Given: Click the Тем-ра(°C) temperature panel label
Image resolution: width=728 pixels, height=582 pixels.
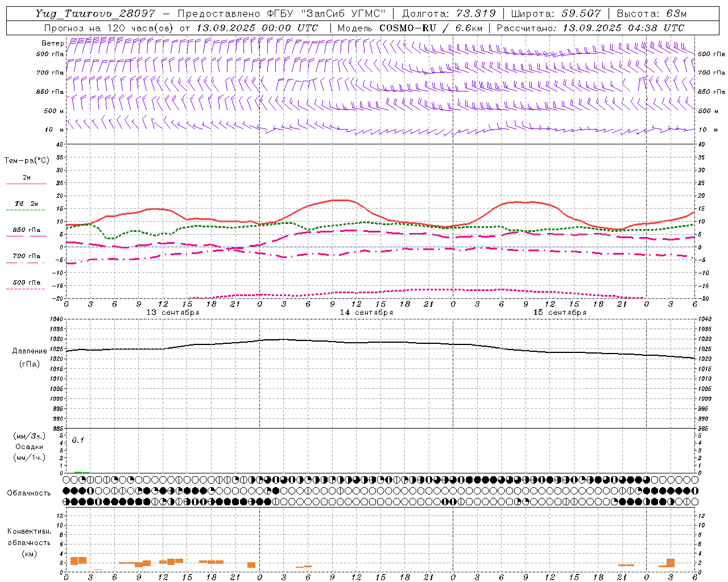Looking at the screenshot, I should tap(27, 161).
